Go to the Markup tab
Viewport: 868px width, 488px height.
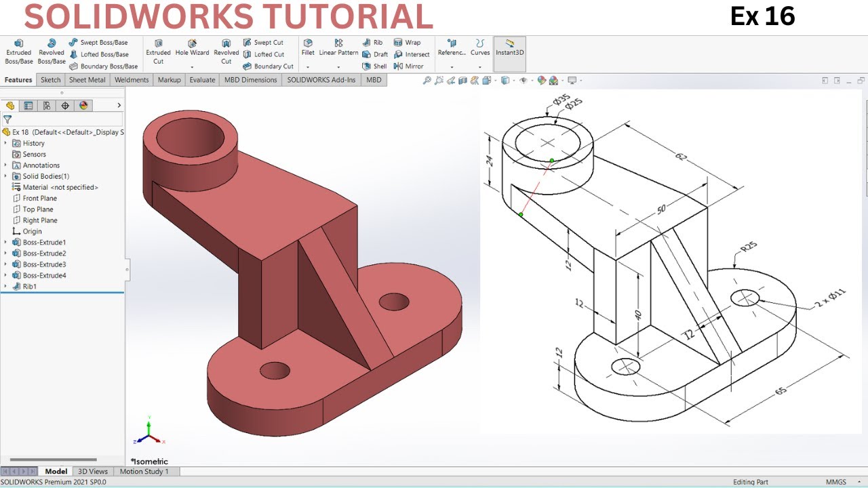(x=170, y=80)
